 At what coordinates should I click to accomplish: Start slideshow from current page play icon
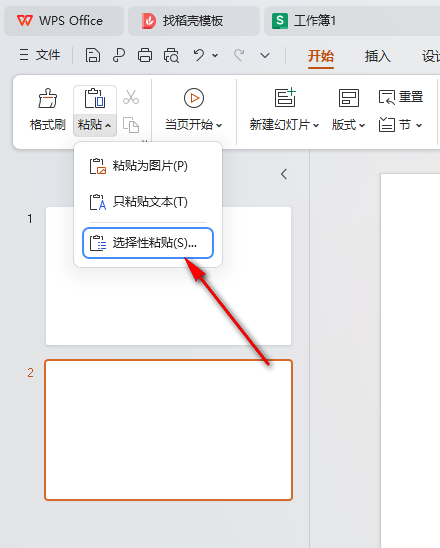(194, 98)
